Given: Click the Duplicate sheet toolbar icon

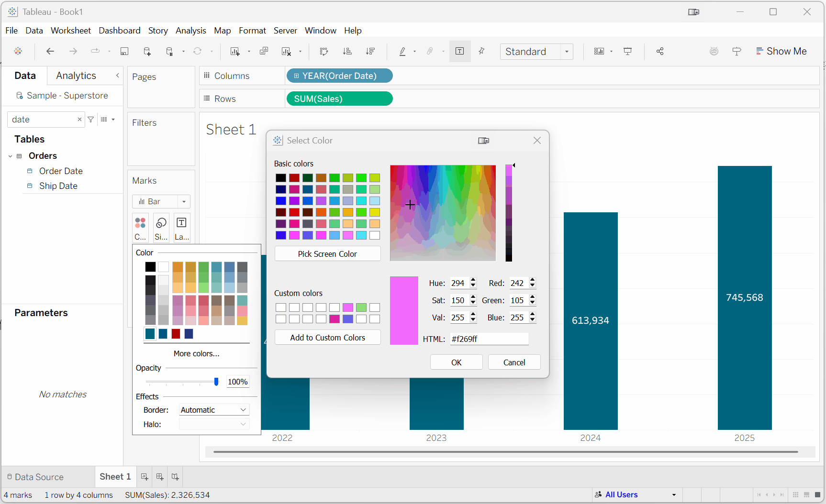Looking at the screenshot, I should (x=264, y=51).
